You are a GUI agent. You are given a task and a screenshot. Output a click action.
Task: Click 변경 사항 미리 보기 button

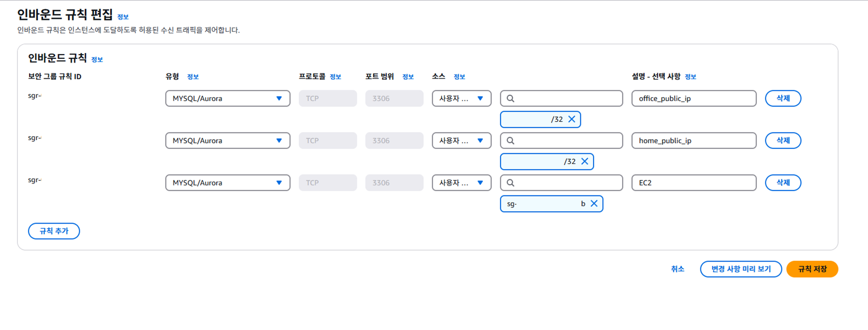(x=741, y=269)
